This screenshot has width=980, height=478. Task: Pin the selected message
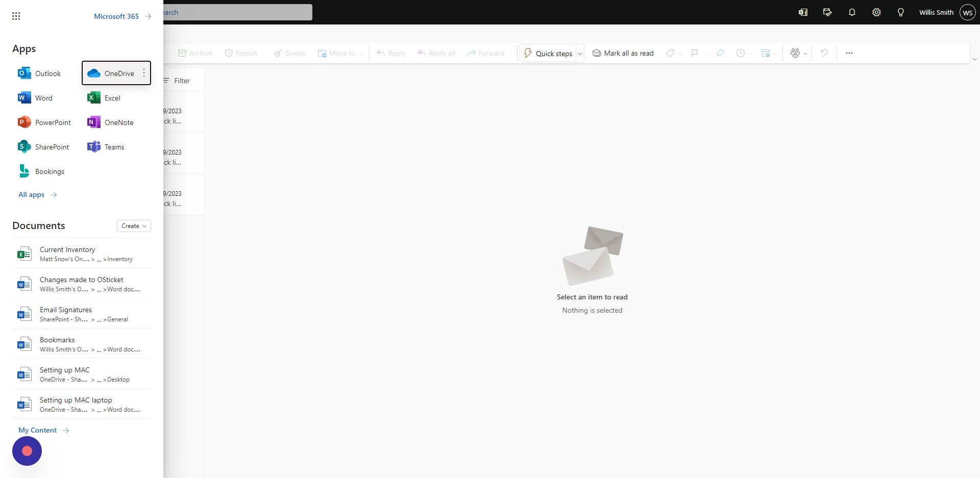click(x=720, y=53)
